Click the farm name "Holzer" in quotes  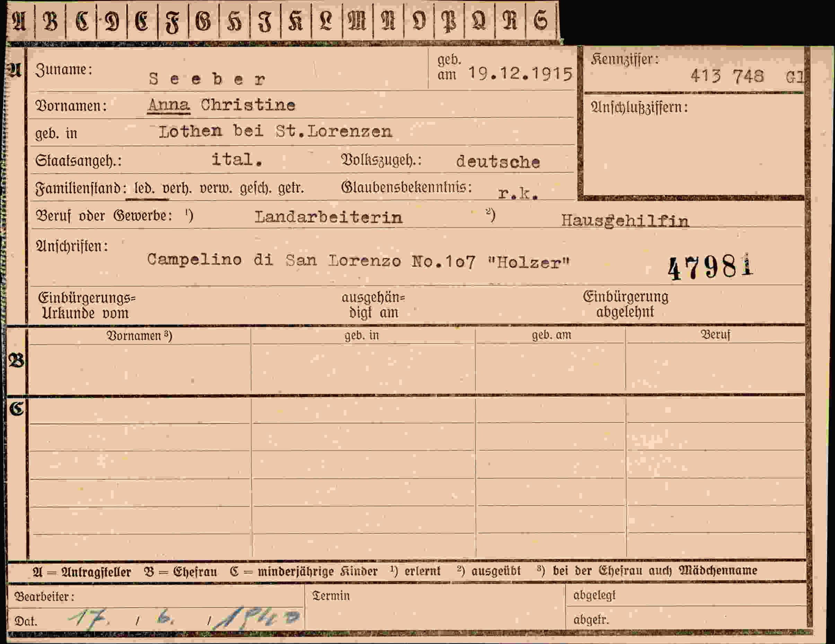click(x=529, y=263)
